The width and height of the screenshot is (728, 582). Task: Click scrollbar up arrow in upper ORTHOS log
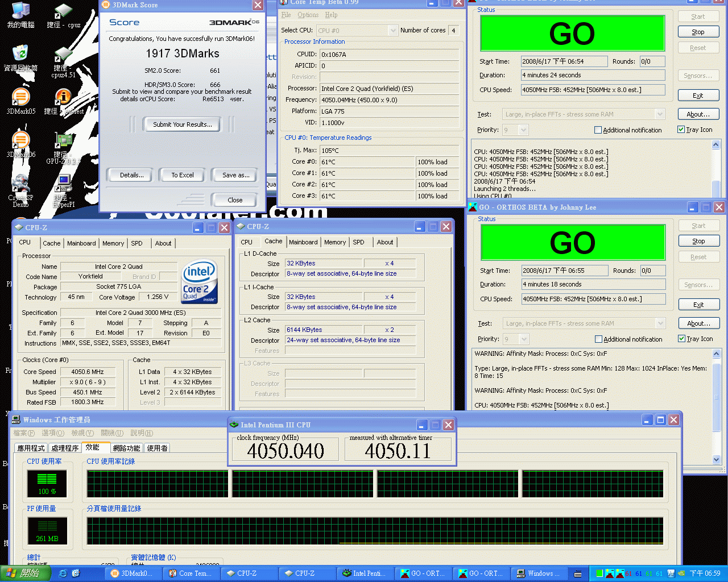click(715, 145)
